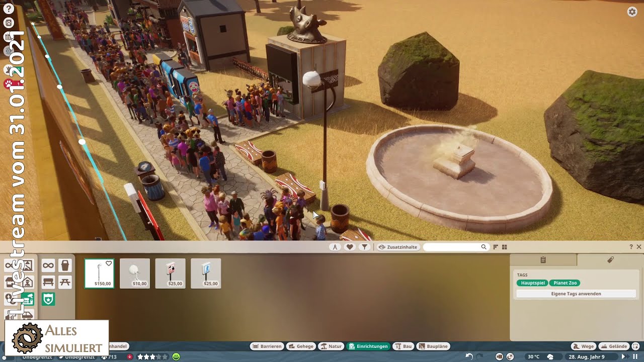Close the facilities browser panel
This screenshot has width=644, height=362.
click(x=639, y=247)
